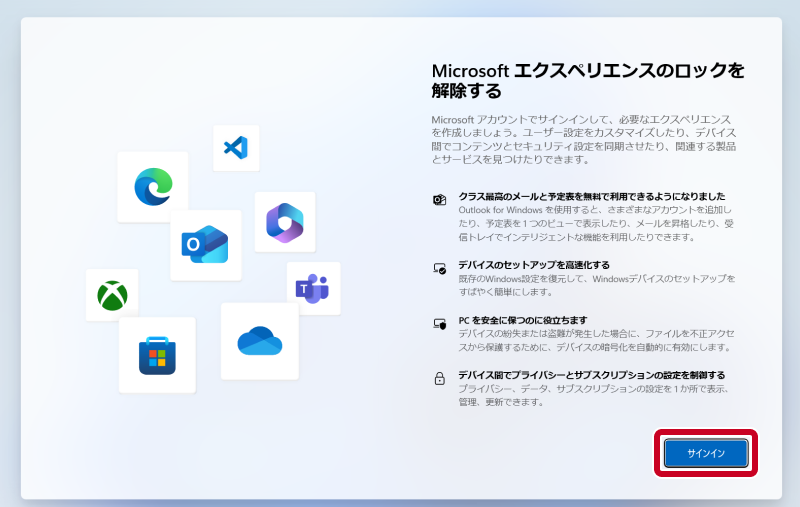
Task: Select heading Microsoft エクスペリエンスのロックを解除する
Action: click(x=588, y=81)
